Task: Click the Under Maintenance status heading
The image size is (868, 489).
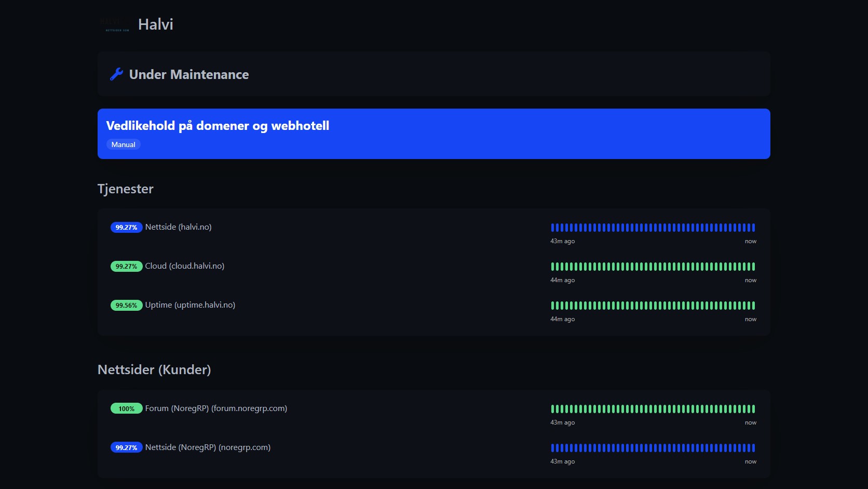Action: 189,74
